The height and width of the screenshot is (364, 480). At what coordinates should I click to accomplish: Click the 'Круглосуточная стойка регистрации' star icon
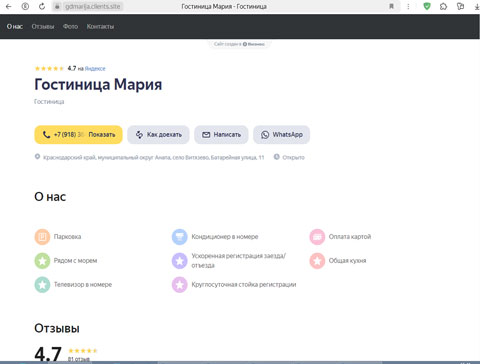click(x=180, y=285)
